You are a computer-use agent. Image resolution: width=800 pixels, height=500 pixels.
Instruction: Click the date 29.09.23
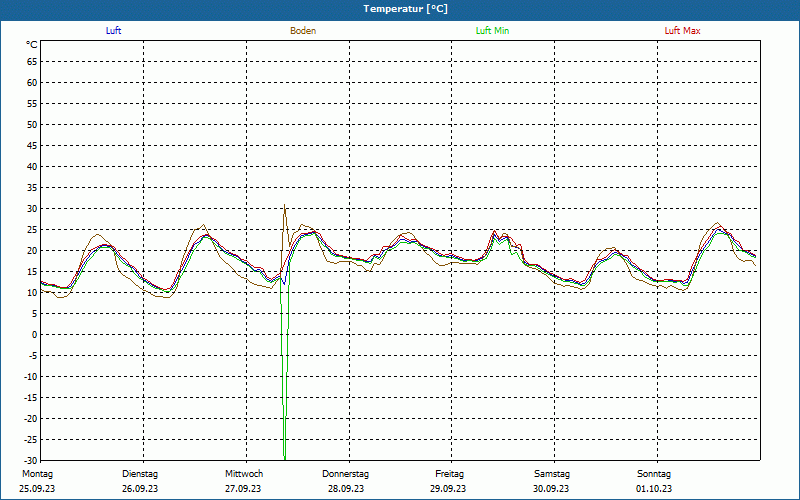448,489
